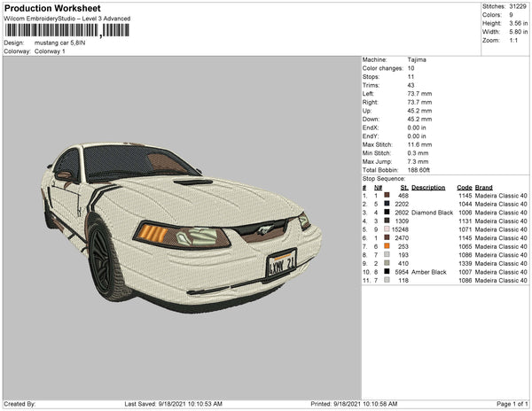
Task: Click the brown swatch beside stitch count 2470
Action: 387,237
